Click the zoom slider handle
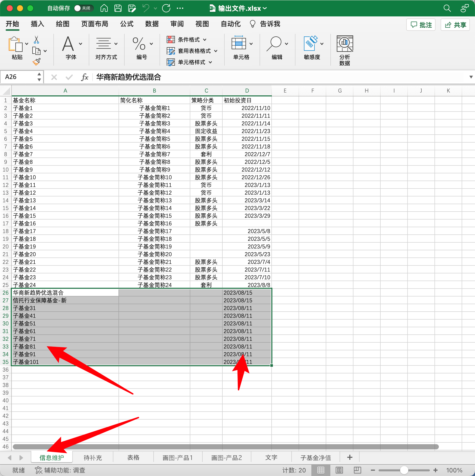The height and width of the screenshot is (476, 475). point(404,470)
